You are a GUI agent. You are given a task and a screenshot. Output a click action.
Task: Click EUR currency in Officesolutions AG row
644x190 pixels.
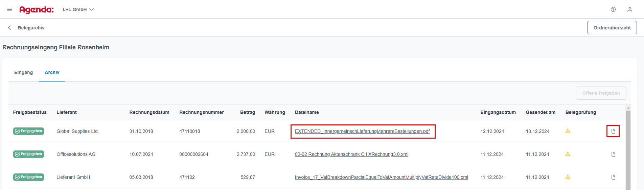pos(270,154)
